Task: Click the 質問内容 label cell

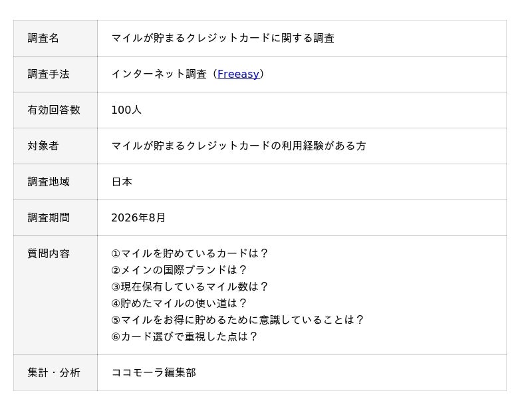Action: point(55,295)
